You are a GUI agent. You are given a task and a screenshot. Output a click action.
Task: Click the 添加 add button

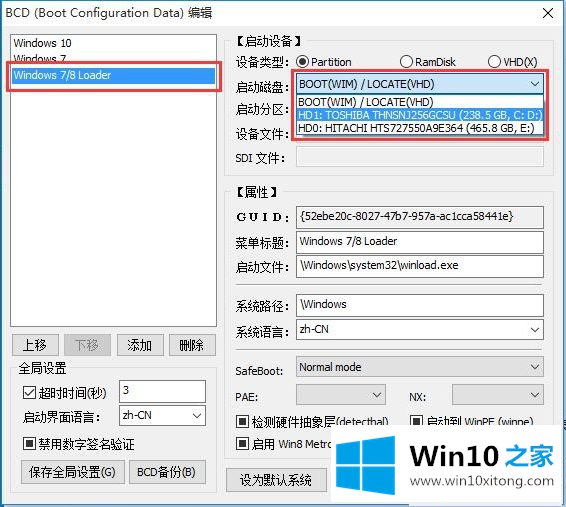(x=140, y=345)
